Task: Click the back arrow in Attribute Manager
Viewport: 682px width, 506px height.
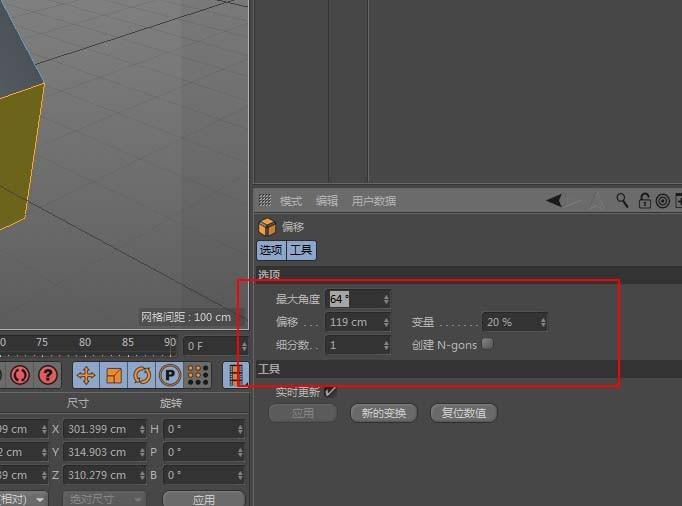Action: click(x=555, y=201)
